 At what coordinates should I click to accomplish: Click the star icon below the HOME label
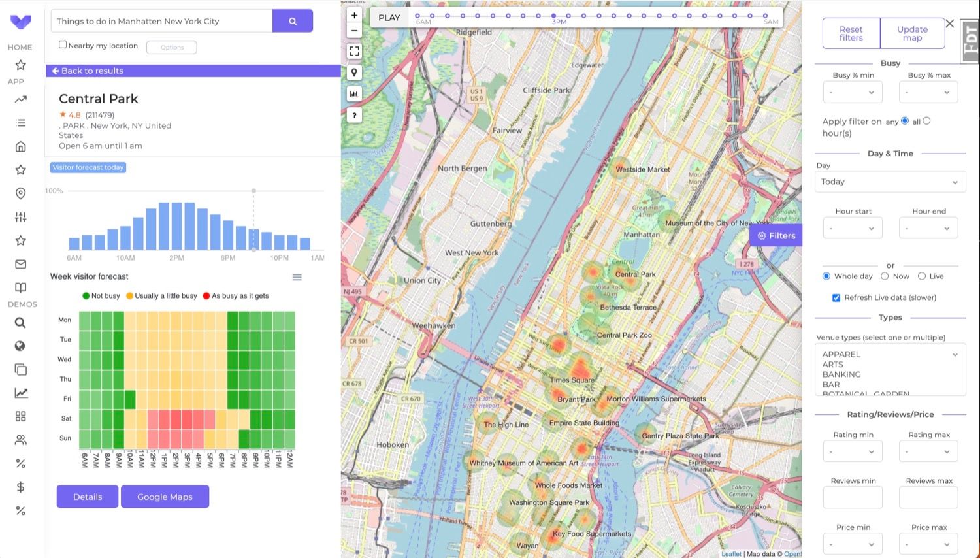click(x=21, y=65)
